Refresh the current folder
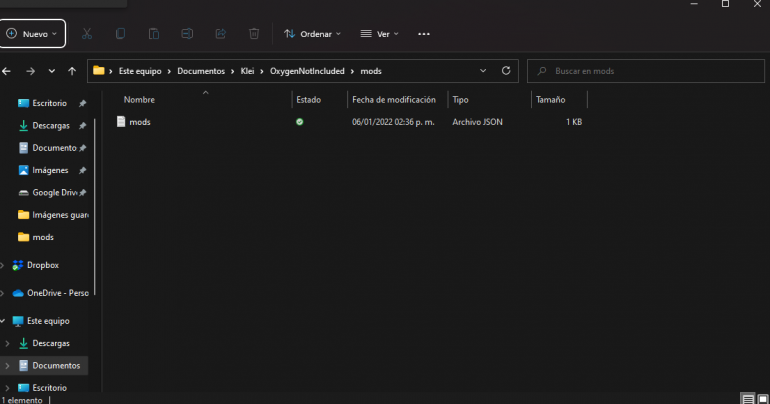Screen dimensions: 770x404 tap(506, 71)
